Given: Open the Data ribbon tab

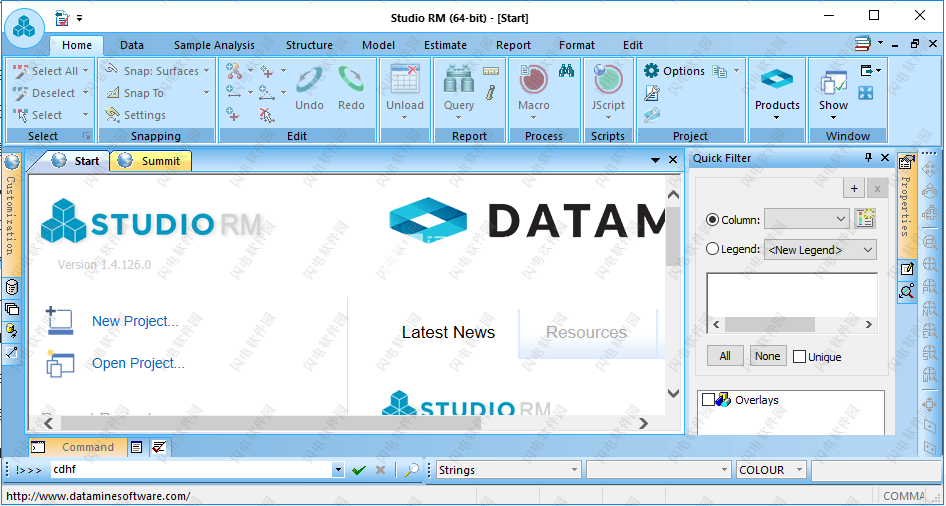Looking at the screenshot, I should pos(132,45).
